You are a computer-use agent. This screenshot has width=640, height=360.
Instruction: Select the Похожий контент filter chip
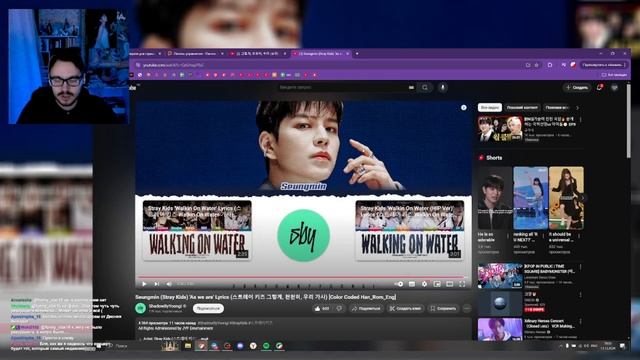pos(522,108)
